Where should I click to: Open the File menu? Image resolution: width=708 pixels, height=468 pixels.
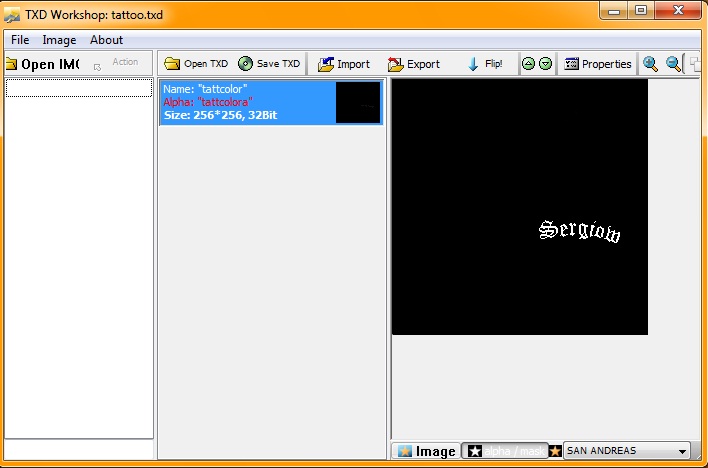point(20,40)
